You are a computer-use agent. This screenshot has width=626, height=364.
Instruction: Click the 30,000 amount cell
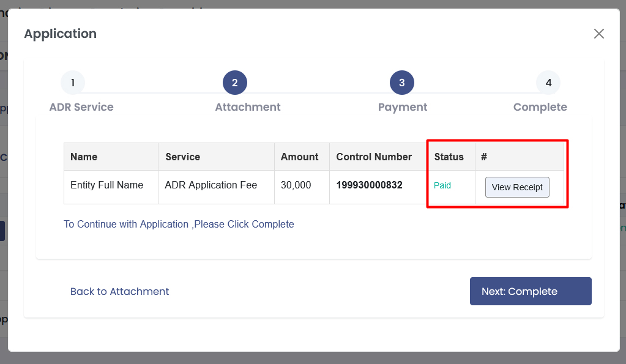(296, 185)
